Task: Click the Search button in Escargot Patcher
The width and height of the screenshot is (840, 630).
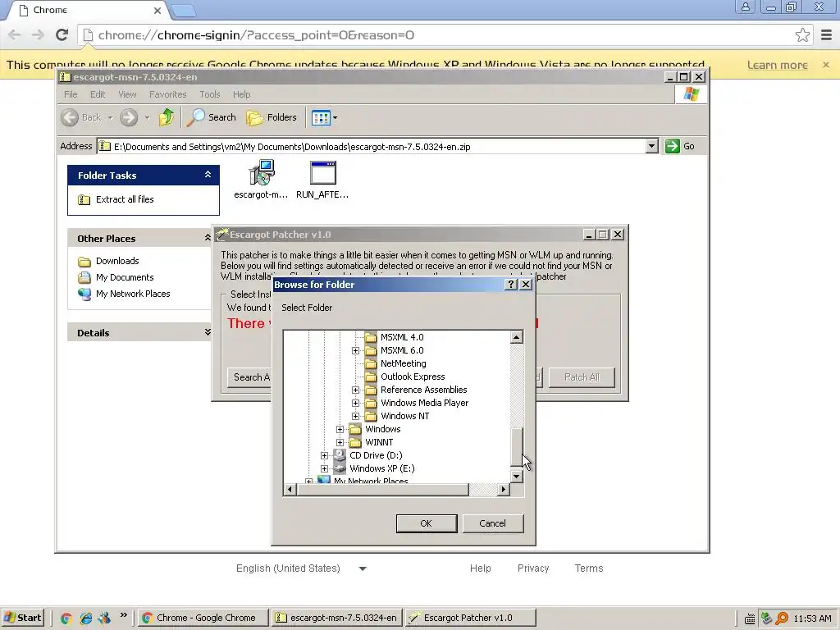Action: pyautogui.click(x=249, y=377)
